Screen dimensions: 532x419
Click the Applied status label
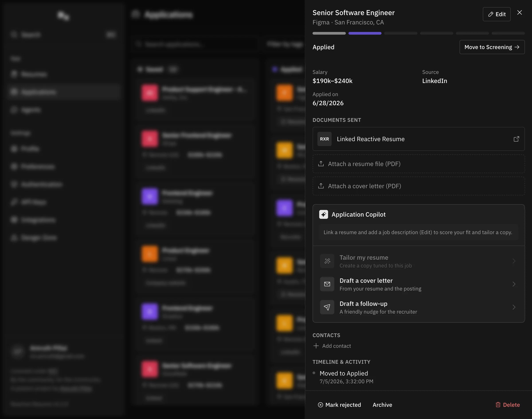point(323,47)
